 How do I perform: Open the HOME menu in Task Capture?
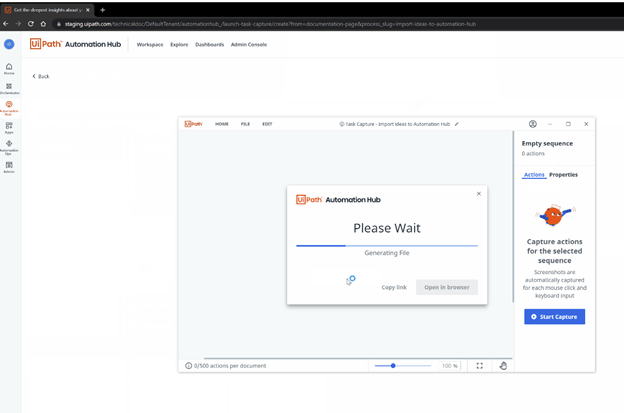pos(222,124)
